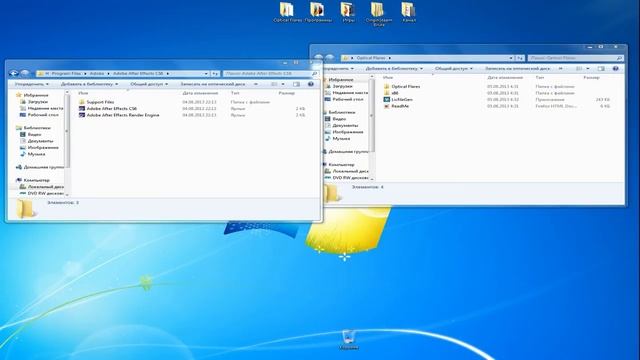Sort by Дата изменения in After Effects CS6 window
640x360 pixels.
[200, 93]
